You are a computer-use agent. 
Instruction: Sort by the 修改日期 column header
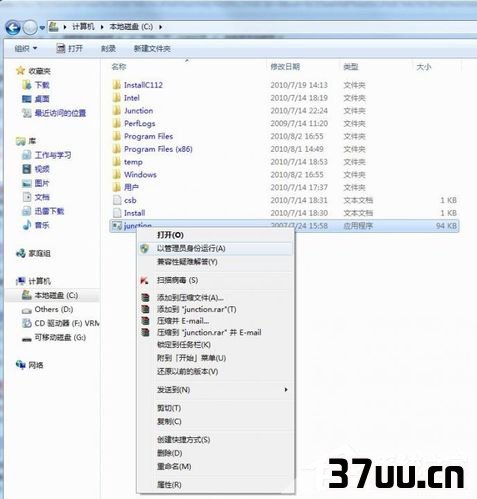[x=285, y=67]
